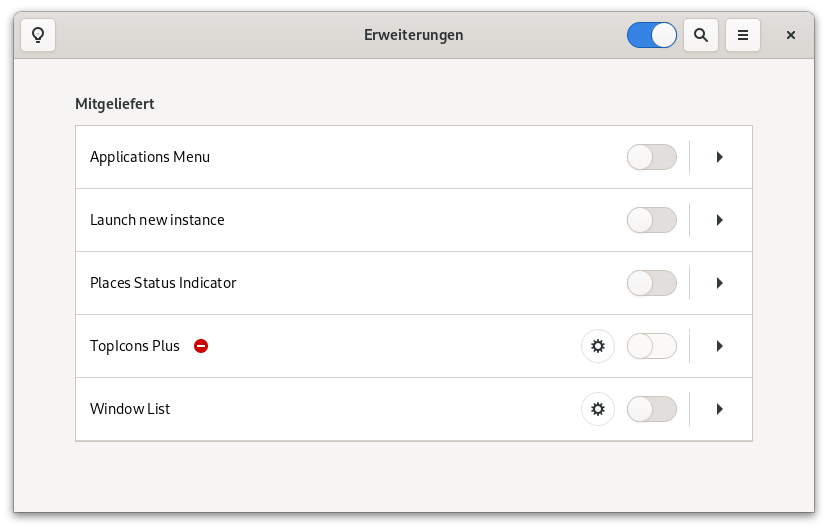Toggle the TopIcons Plus switch
The height and width of the screenshot is (529, 828).
(x=652, y=346)
